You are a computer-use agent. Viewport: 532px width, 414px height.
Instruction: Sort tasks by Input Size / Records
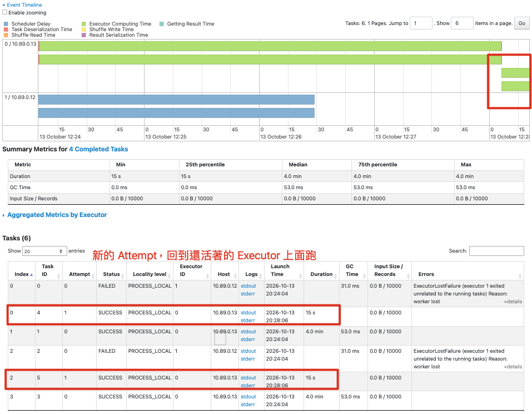point(389,270)
